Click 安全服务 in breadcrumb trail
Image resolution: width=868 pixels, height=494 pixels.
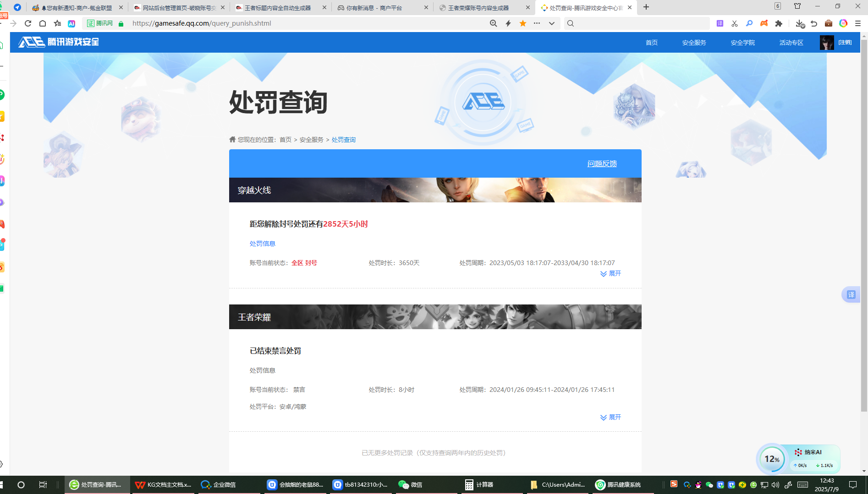pyautogui.click(x=312, y=140)
